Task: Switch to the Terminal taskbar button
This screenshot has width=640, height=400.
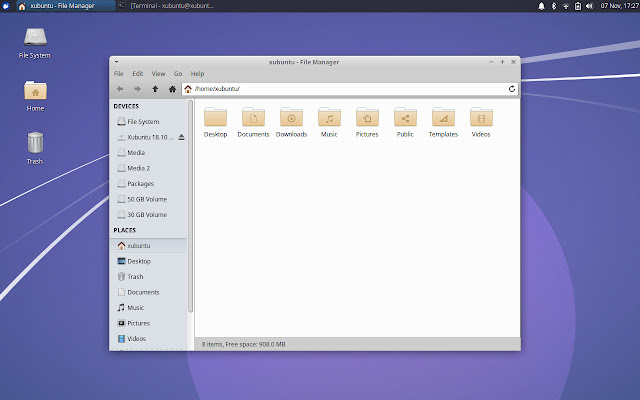Action: (x=167, y=6)
